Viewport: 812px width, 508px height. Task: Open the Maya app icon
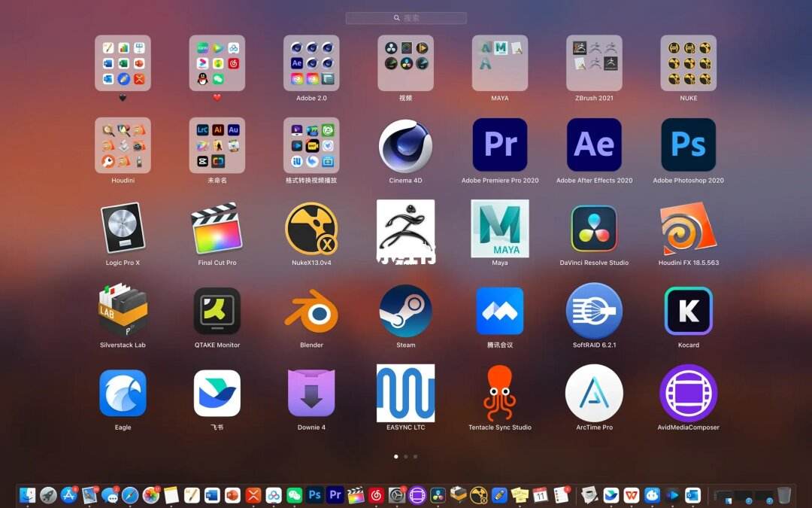pos(500,229)
